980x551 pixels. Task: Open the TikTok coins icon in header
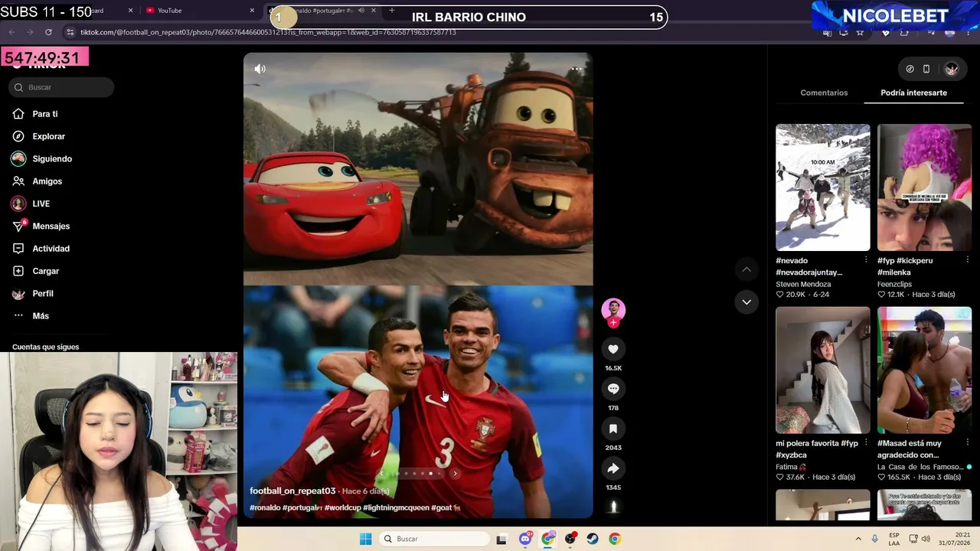pos(910,69)
